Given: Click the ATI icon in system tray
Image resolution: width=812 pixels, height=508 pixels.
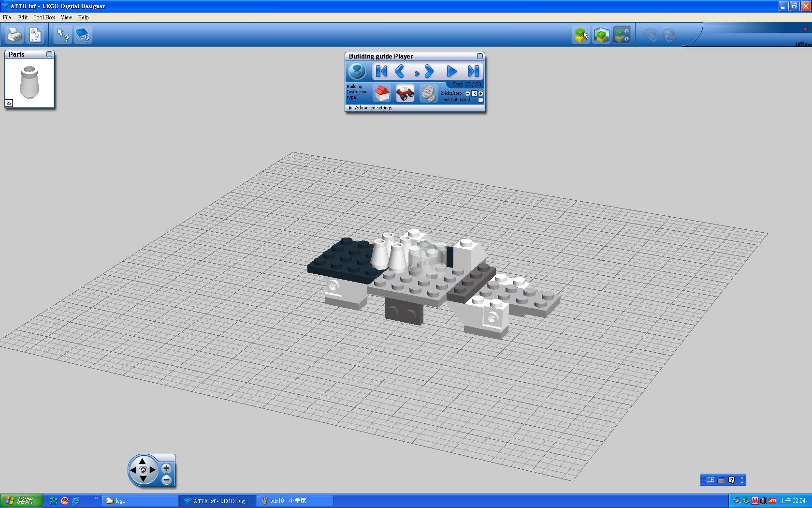Looking at the screenshot, I should (772, 501).
